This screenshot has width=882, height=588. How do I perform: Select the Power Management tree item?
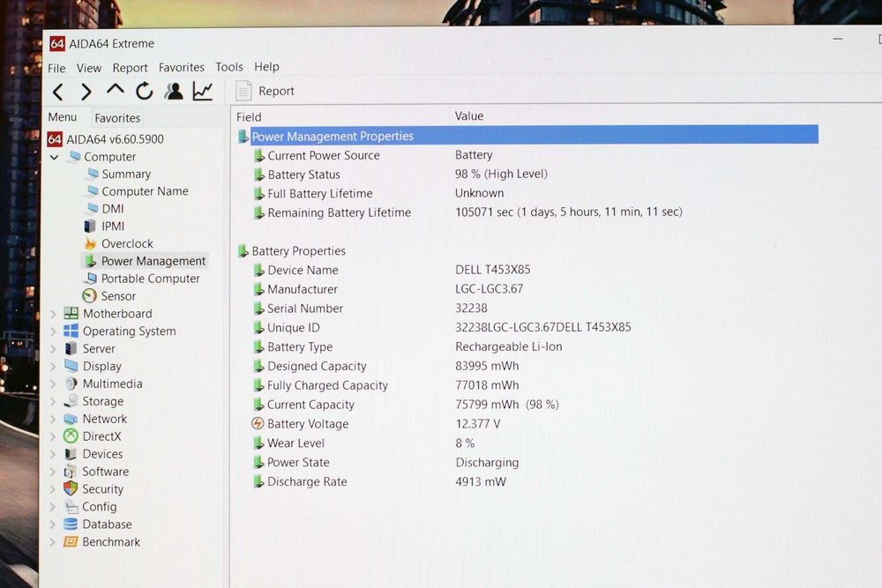click(x=146, y=261)
